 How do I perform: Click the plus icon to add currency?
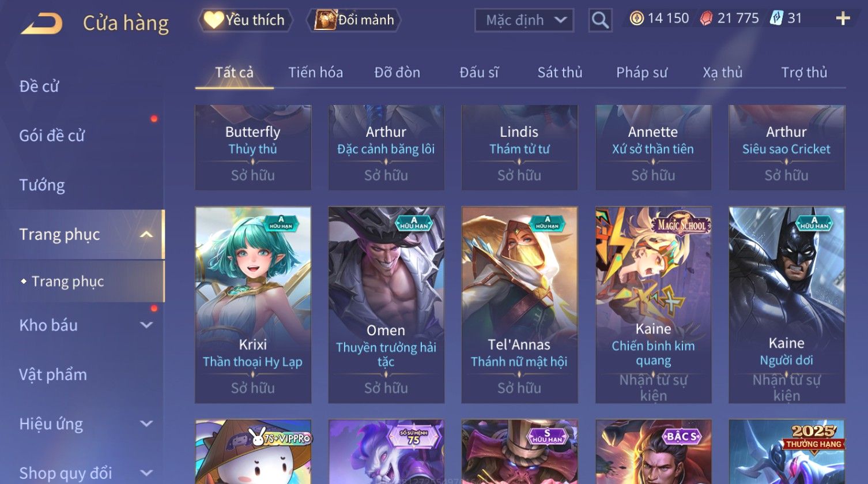[843, 18]
